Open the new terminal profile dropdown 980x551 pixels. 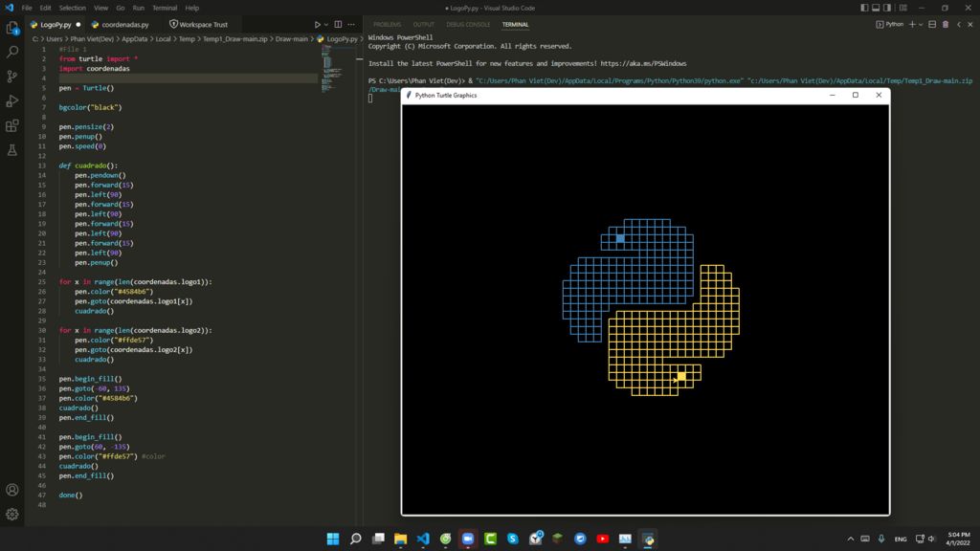921,25
